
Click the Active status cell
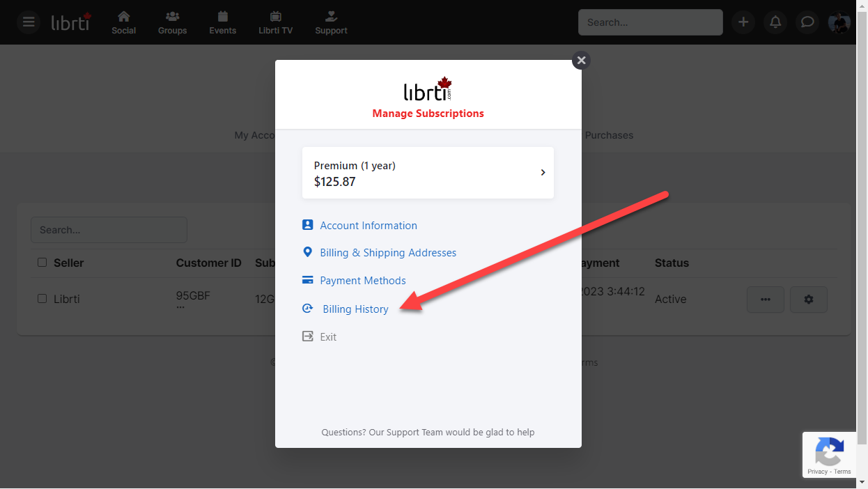[670, 299]
